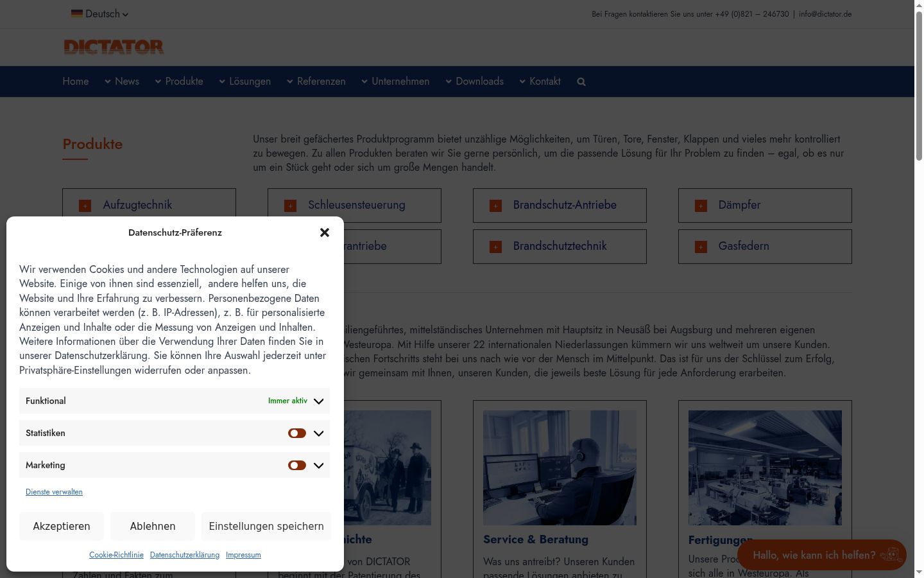Open the Service & Beratung heading
The width and height of the screenshot is (924, 578).
(536, 539)
